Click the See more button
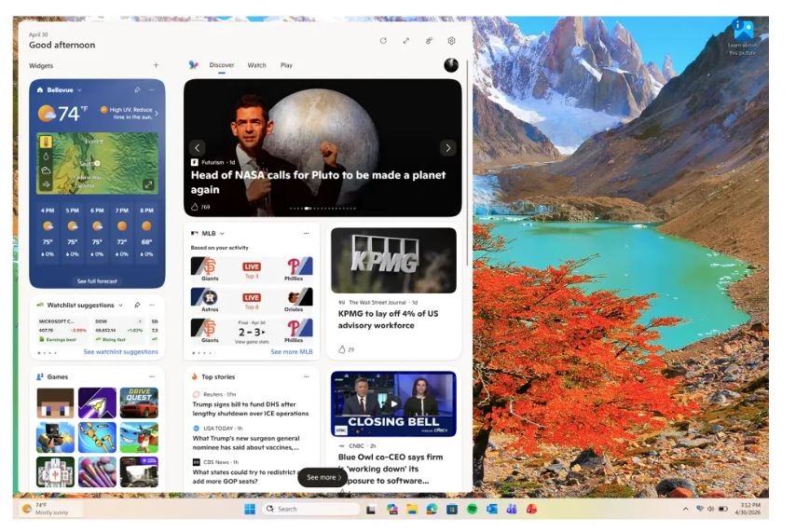Viewport: 796px width, 532px height. click(x=323, y=477)
